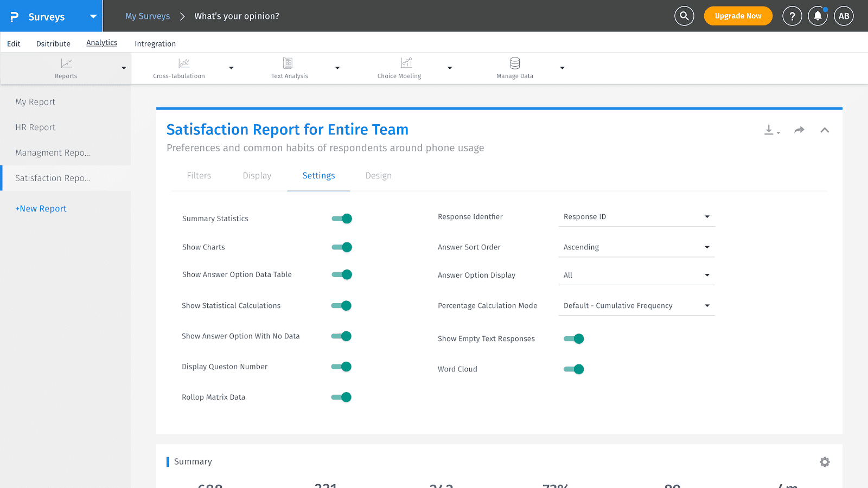The height and width of the screenshot is (488, 868).
Task: Toggle Show Charts off
Action: click(342, 247)
